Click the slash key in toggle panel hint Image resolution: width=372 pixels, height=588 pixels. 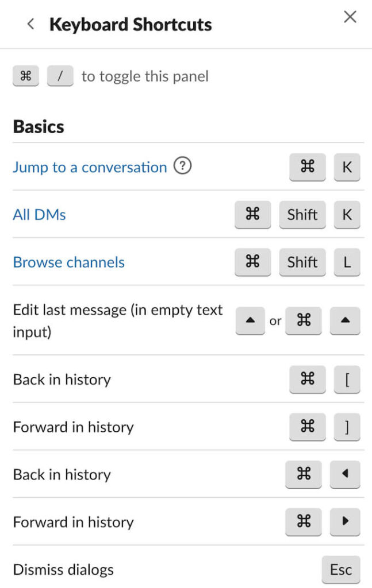[x=60, y=76]
